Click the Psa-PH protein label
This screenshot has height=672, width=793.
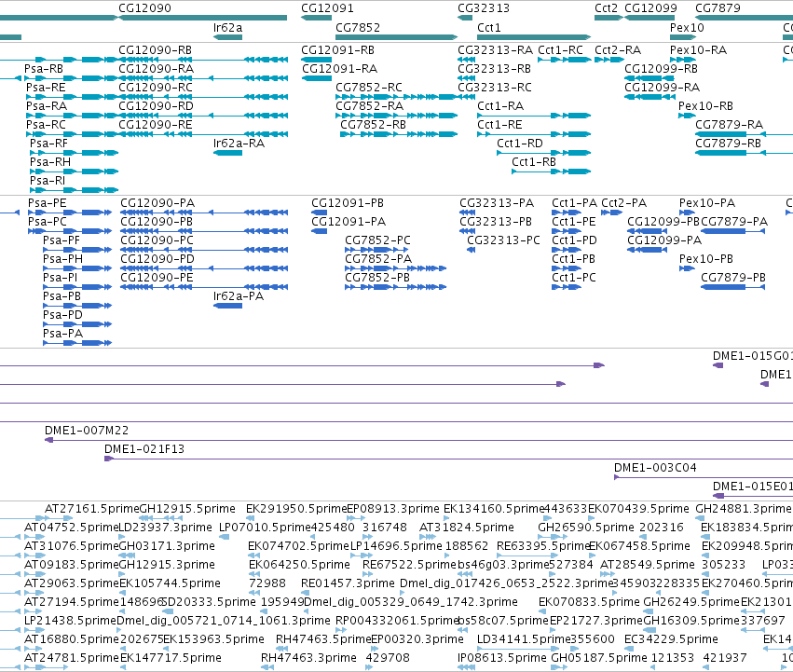coord(62,259)
